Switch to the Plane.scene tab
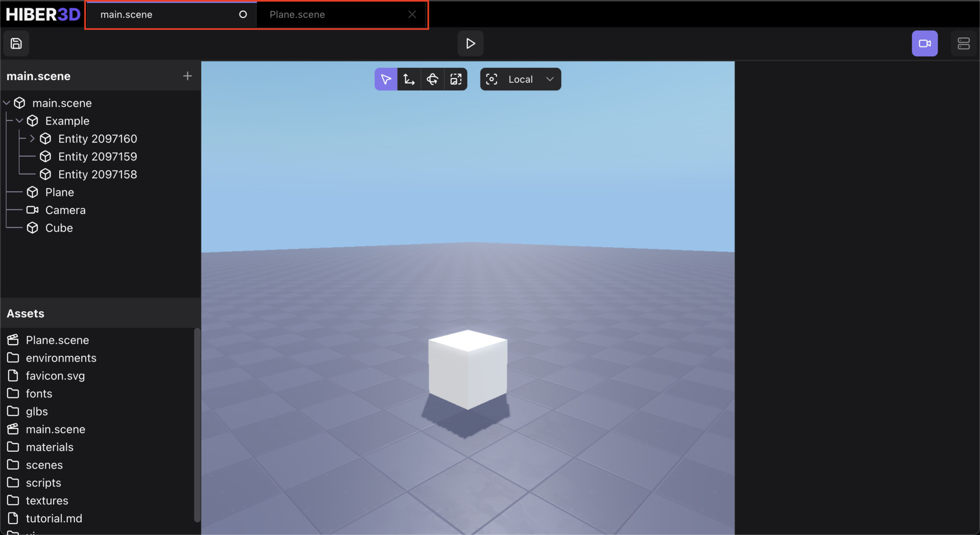This screenshot has height=535, width=980. pos(297,15)
